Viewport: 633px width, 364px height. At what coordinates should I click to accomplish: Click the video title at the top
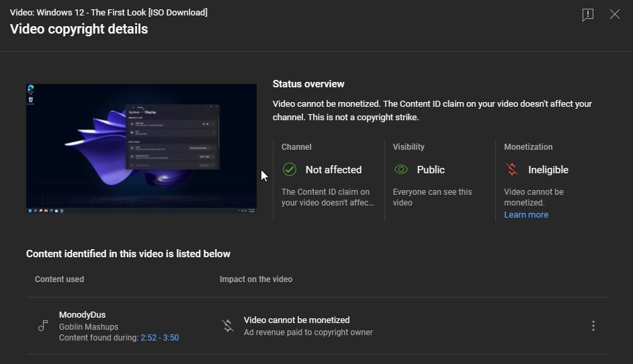pyautogui.click(x=109, y=13)
